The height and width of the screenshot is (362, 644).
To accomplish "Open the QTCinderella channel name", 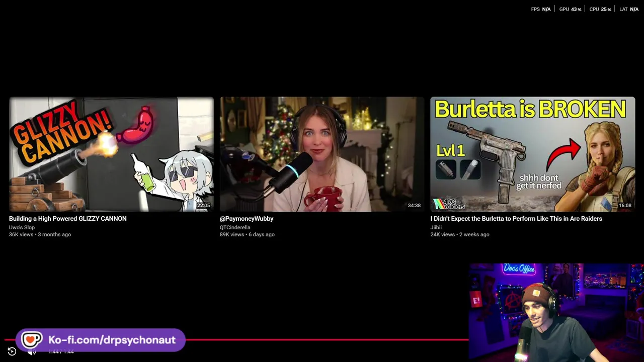I will [x=235, y=227].
